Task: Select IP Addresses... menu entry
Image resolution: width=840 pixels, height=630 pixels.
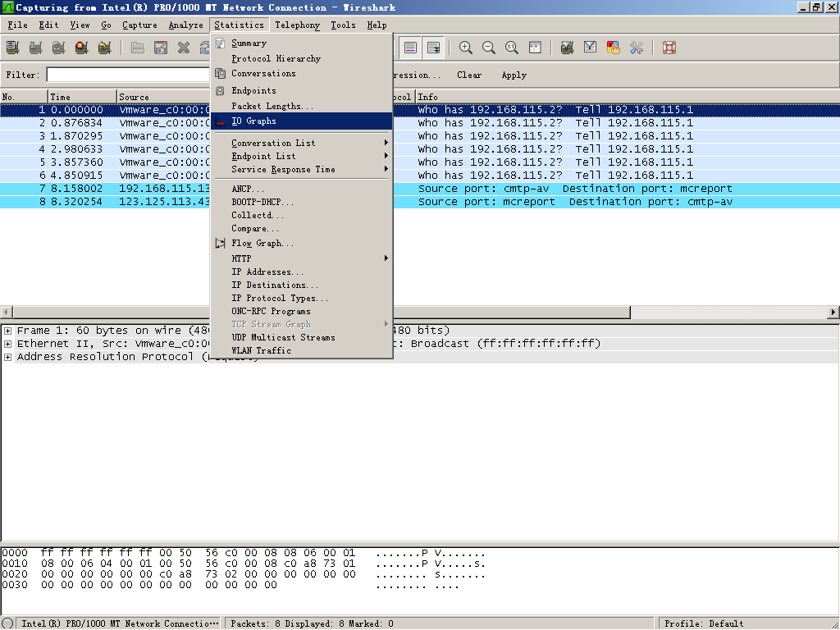Action: click(302, 272)
